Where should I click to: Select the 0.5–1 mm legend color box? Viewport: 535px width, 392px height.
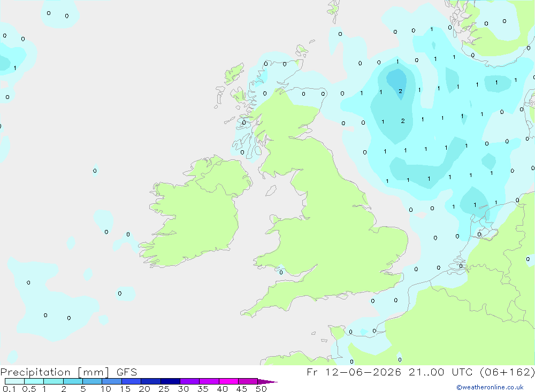pos(34,381)
